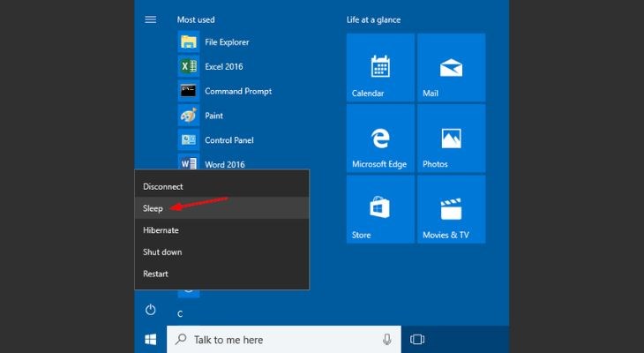Launch the Excel 2016 icon
Screen dimensions: 644x353
pos(189,66)
